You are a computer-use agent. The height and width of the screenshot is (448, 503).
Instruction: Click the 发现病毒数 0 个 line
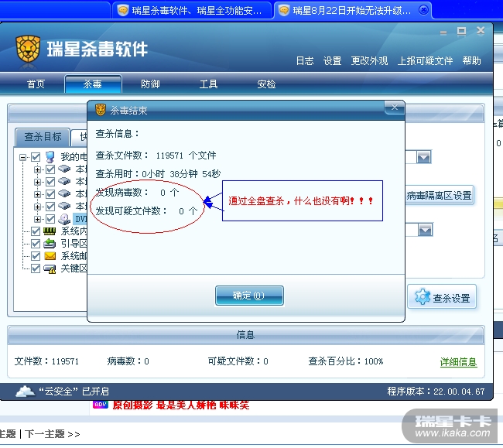click(x=137, y=193)
